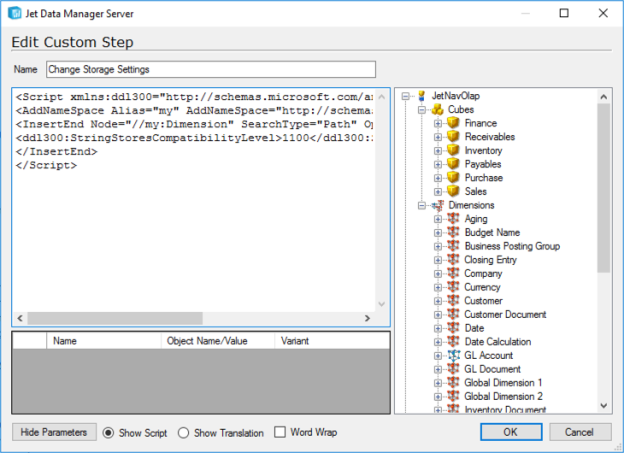624x453 pixels.
Task: Expand the Customer dimension node
Action: [x=438, y=301]
